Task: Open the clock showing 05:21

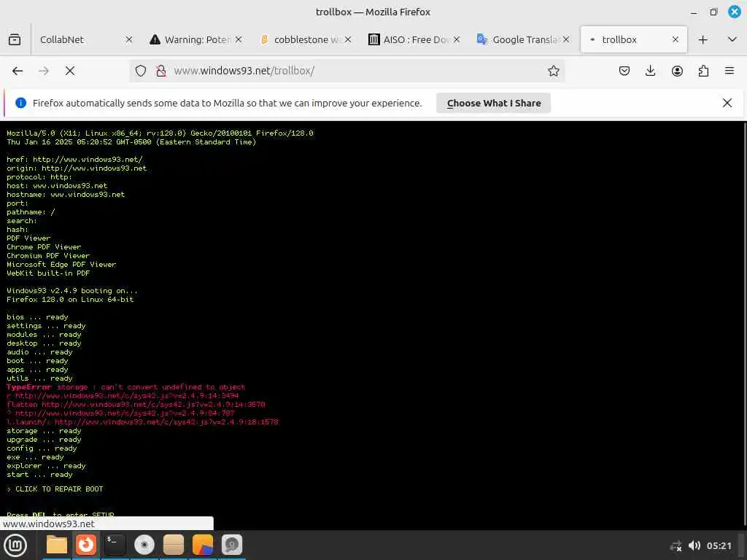Action: 719,545
